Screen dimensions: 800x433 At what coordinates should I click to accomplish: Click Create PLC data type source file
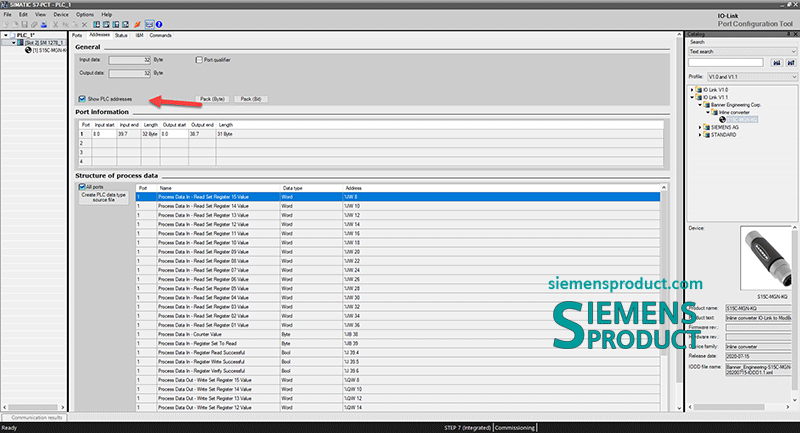(104, 197)
